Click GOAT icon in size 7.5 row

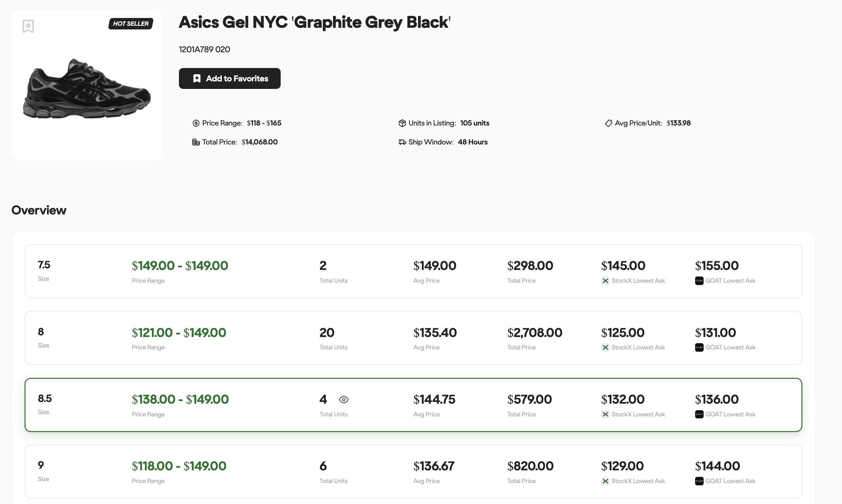(699, 281)
